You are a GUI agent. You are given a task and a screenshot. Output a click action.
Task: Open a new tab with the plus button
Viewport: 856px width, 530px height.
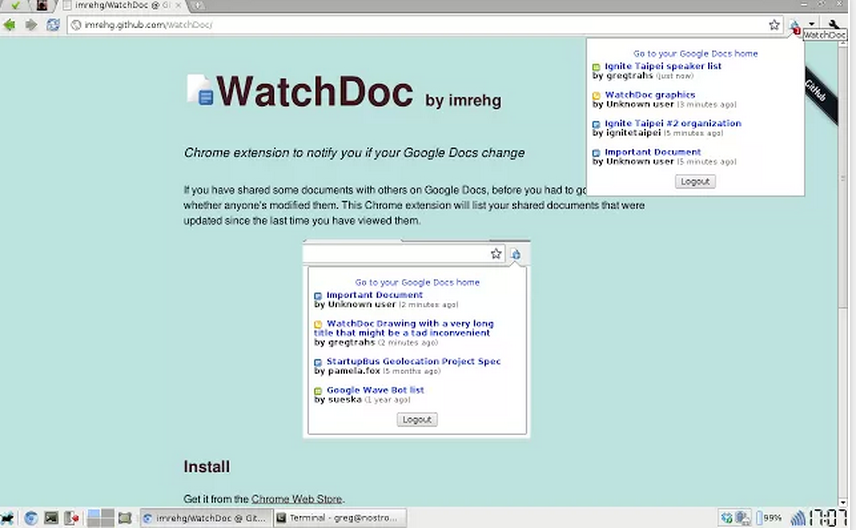198,5
